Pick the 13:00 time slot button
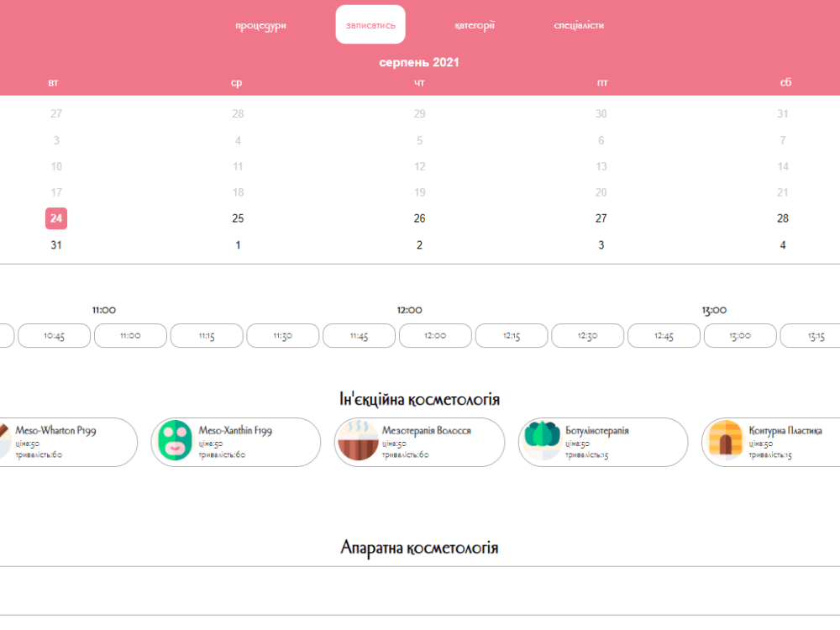The image size is (840, 630). point(740,336)
